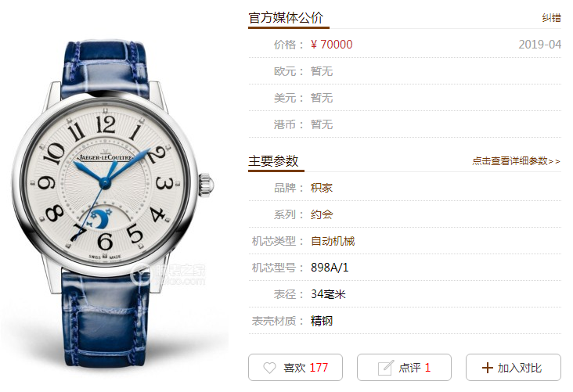Select the 主要参数 section heading
Screen dimensions: 573x392
tap(273, 160)
